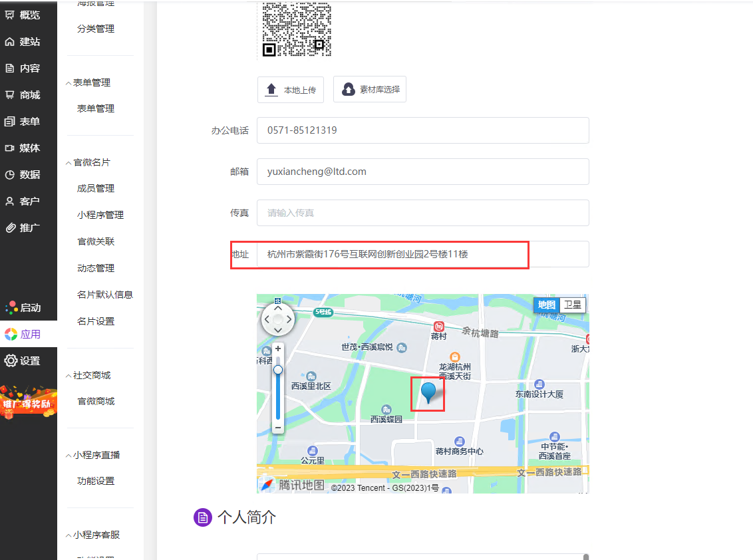Pan the map left

(267, 319)
